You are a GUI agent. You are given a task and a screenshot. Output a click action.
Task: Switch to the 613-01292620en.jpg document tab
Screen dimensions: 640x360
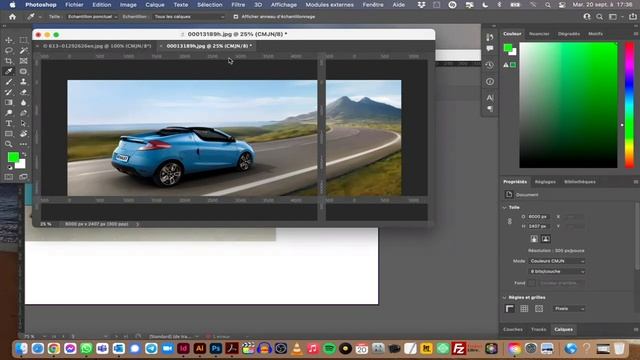[x=97, y=46]
